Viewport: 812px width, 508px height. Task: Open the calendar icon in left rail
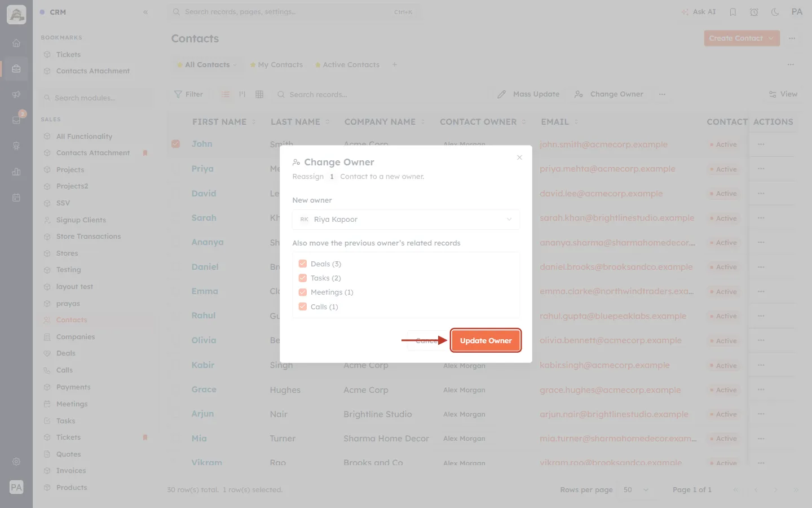point(16,198)
